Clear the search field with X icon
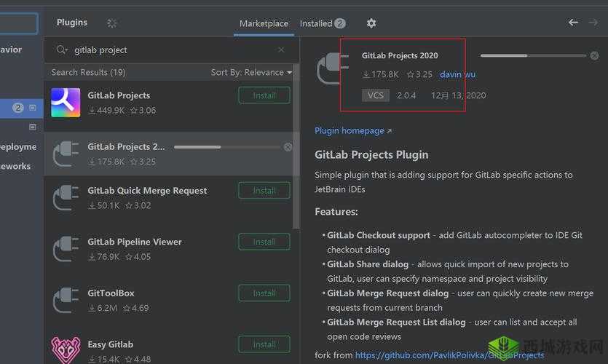Screen dimensions: 608x364 [281, 50]
